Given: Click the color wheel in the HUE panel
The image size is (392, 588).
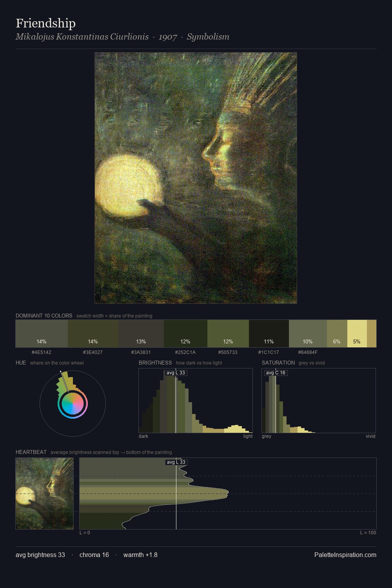Looking at the screenshot, I should (x=73, y=403).
